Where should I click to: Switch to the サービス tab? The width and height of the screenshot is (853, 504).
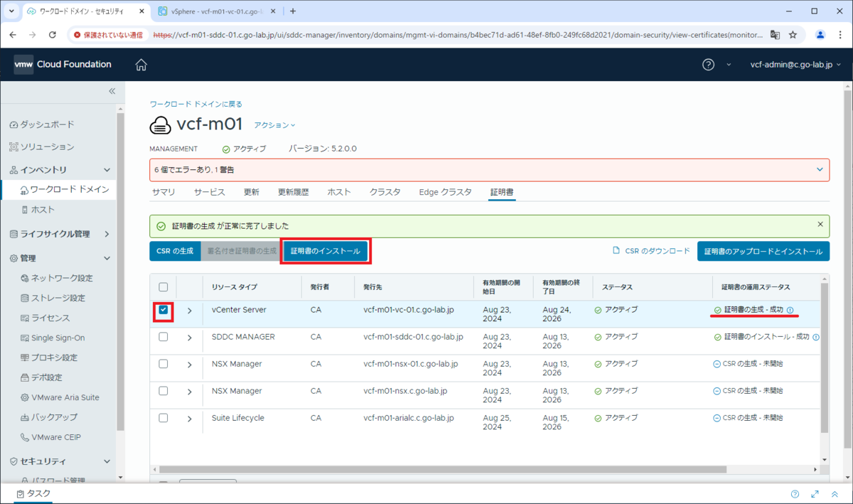(210, 192)
